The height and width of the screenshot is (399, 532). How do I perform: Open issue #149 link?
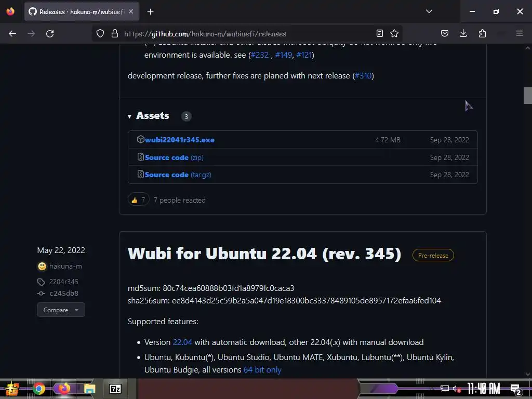284,55
